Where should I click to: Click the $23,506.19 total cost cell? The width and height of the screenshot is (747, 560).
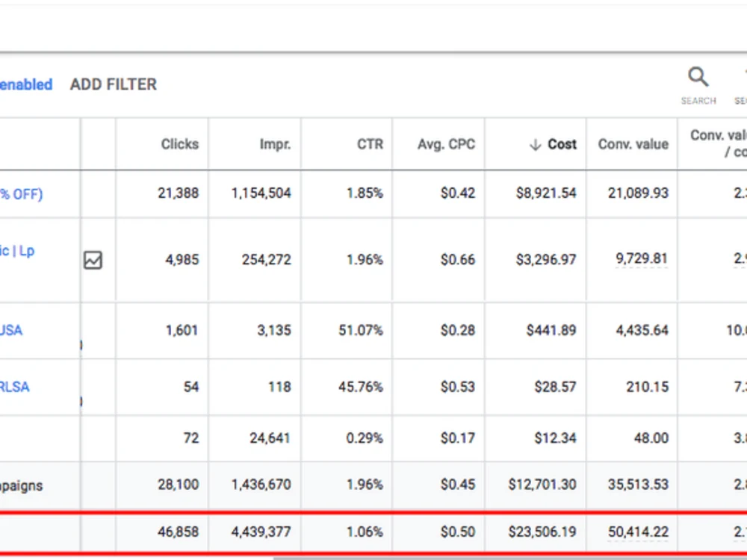(x=542, y=532)
